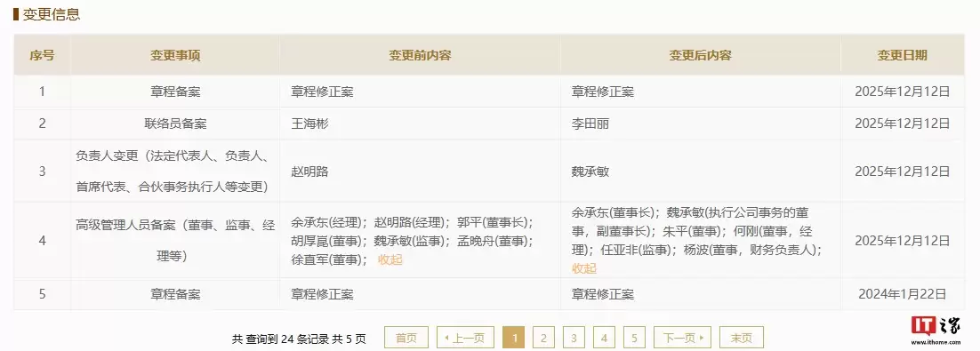The width and height of the screenshot is (980, 351).
Task: Click sequence number 5 in the table
Action: [42, 294]
